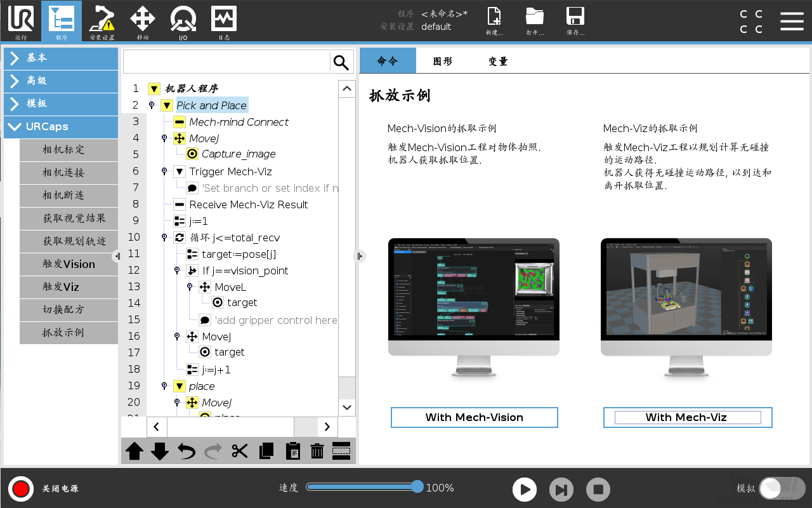This screenshot has height=508, width=812.
Task: Switch to the 变量 tab
Action: pos(498,61)
